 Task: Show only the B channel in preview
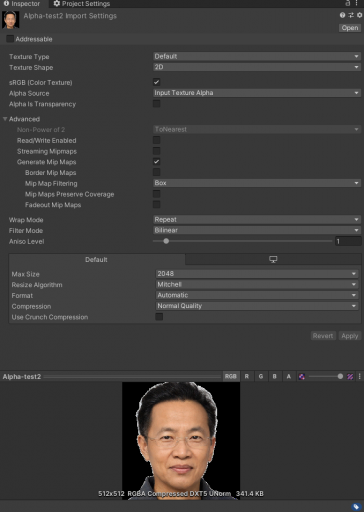pos(275,377)
